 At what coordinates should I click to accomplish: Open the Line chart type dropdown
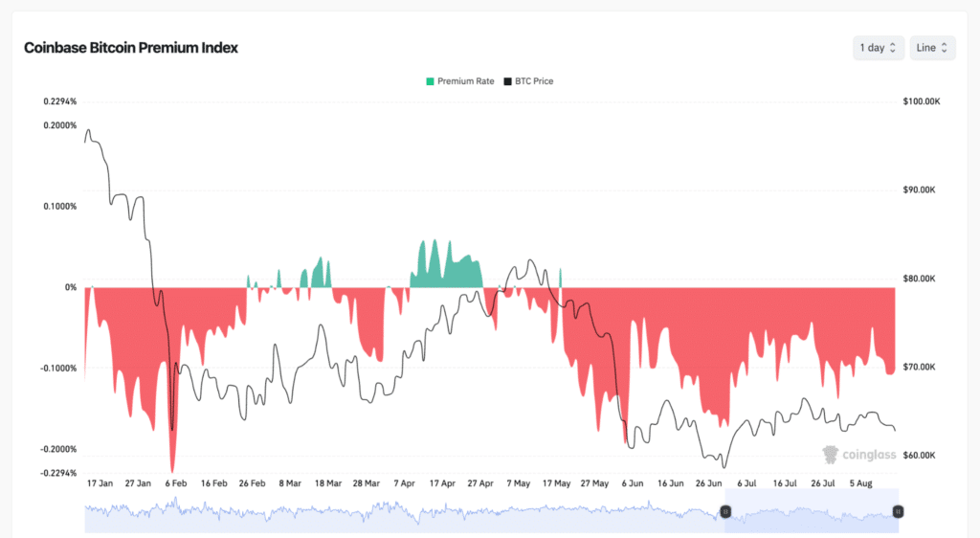coord(932,48)
